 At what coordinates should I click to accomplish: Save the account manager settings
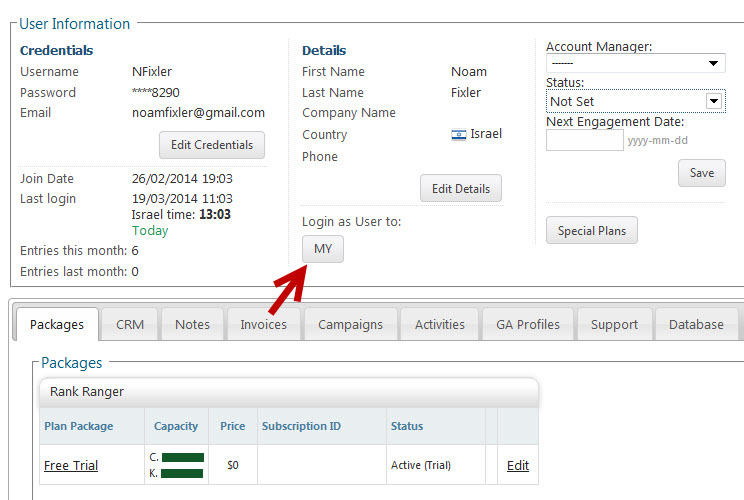click(702, 173)
